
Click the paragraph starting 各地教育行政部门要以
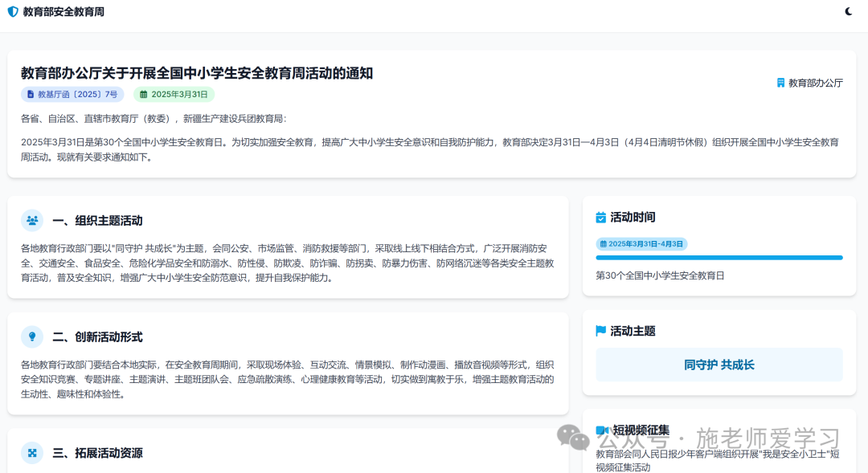(287, 263)
